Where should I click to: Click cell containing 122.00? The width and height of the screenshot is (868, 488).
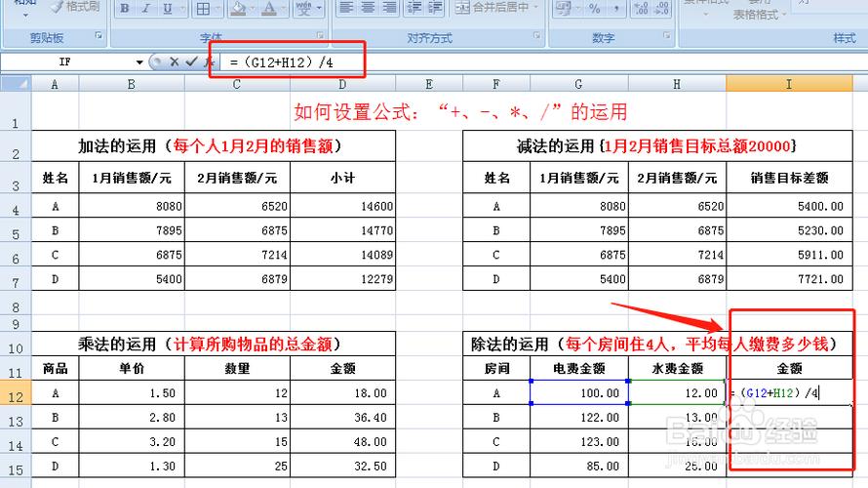(x=579, y=417)
